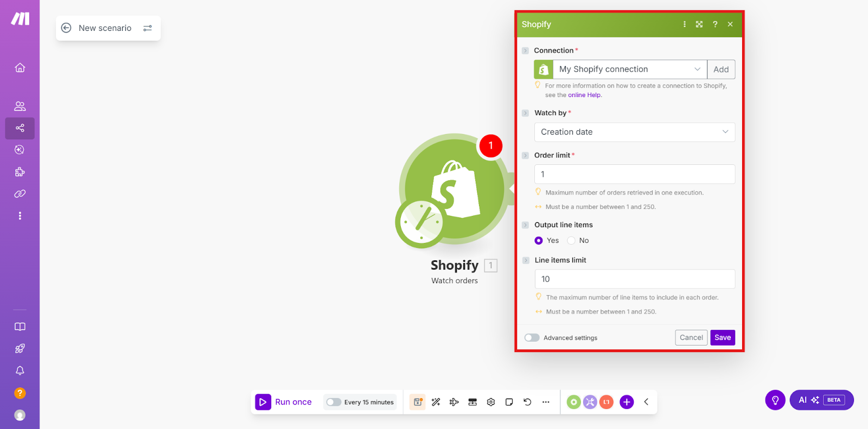The height and width of the screenshot is (429, 868).
Task: Open the Resource hub book icon
Action: pos(20,326)
